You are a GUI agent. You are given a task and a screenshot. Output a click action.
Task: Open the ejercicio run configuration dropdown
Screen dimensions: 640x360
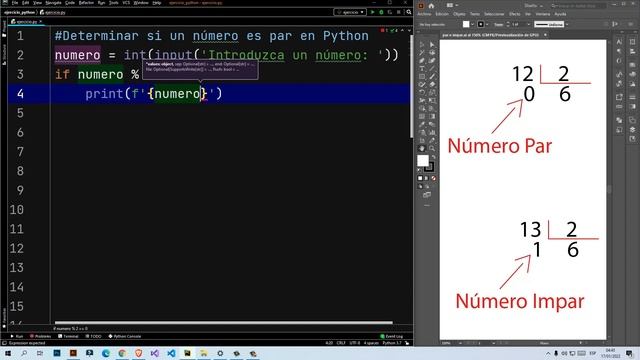tap(350, 12)
